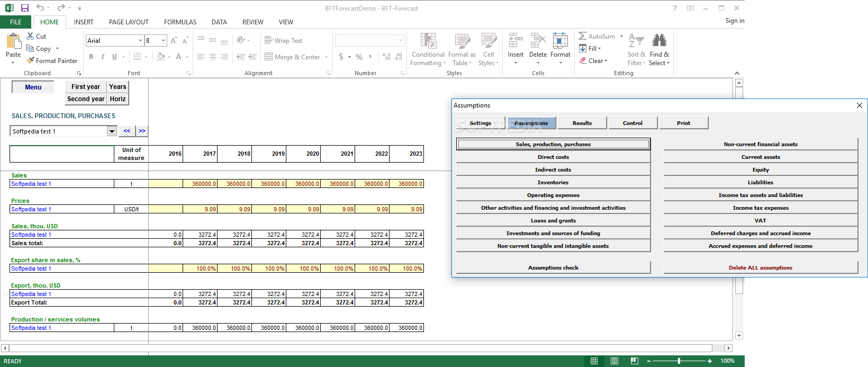Switch to the FORMULAS tab

coord(180,22)
